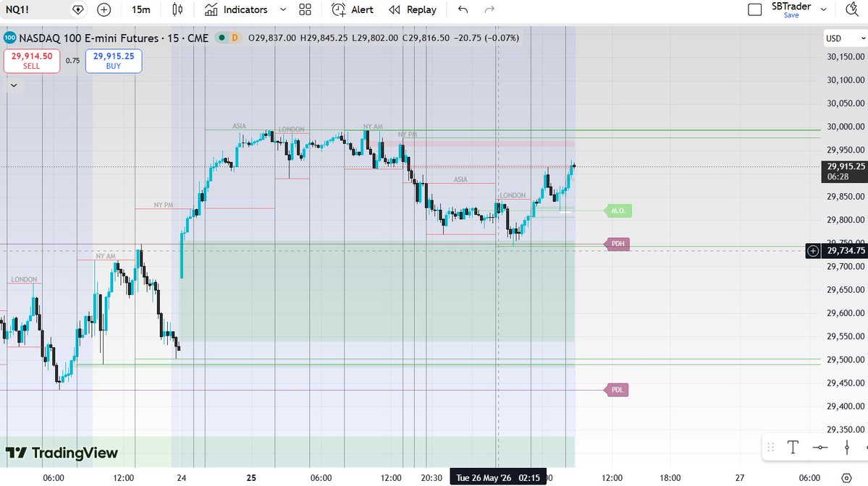Open the chart settings gear icon
868x486 pixels.
point(846,478)
